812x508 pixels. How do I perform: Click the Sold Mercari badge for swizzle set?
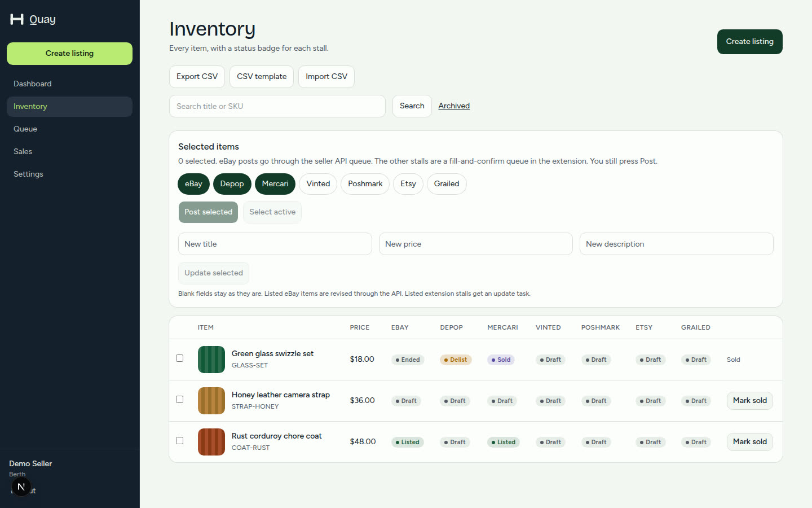point(501,360)
